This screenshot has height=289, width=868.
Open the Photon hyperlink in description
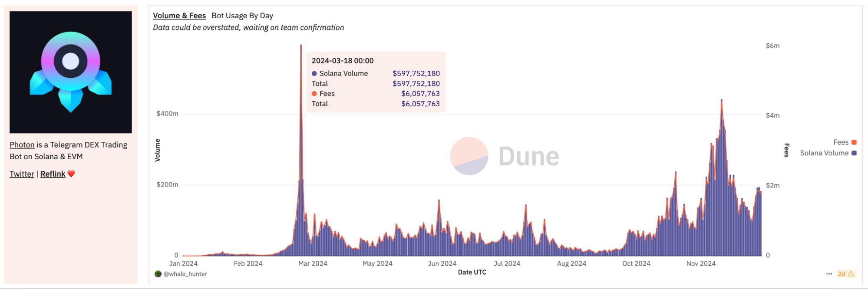click(x=22, y=145)
